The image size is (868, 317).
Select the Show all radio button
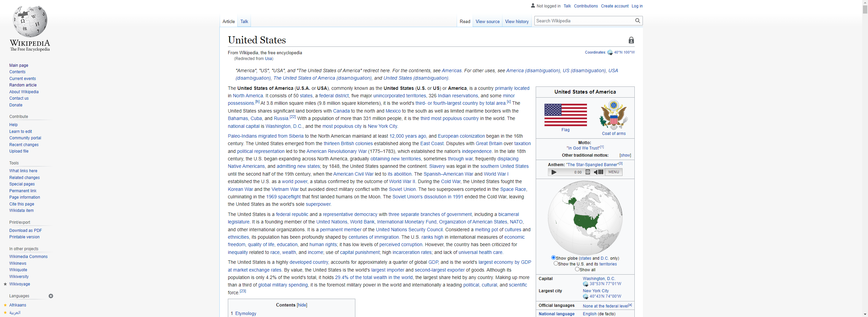[x=577, y=269]
